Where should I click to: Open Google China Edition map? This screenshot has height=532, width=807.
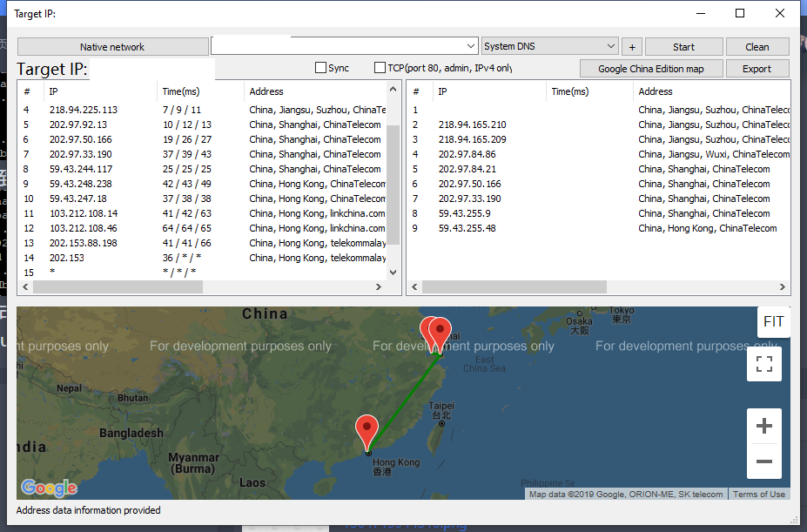coord(651,69)
